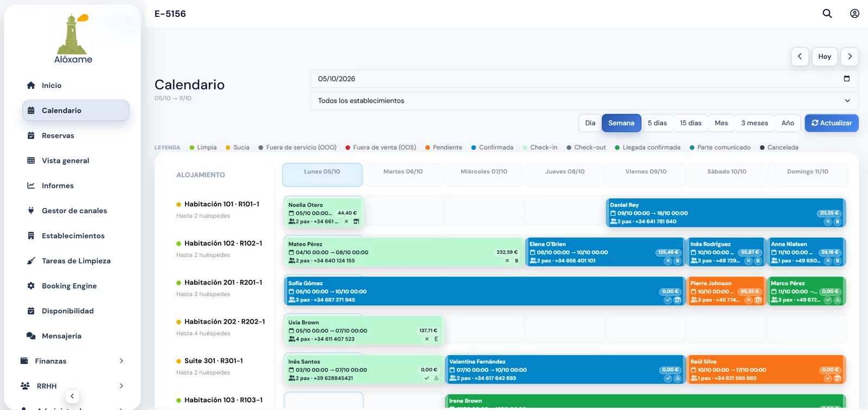
Task: Click the Mensajería chat bubbles icon
Action: point(31,336)
